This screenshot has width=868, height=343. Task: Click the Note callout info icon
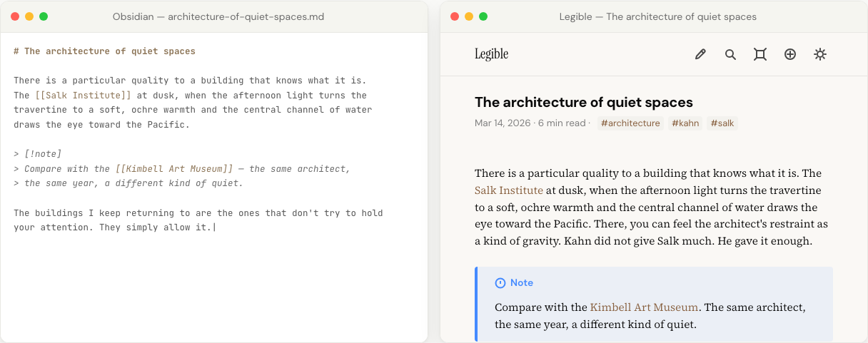[x=500, y=283]
